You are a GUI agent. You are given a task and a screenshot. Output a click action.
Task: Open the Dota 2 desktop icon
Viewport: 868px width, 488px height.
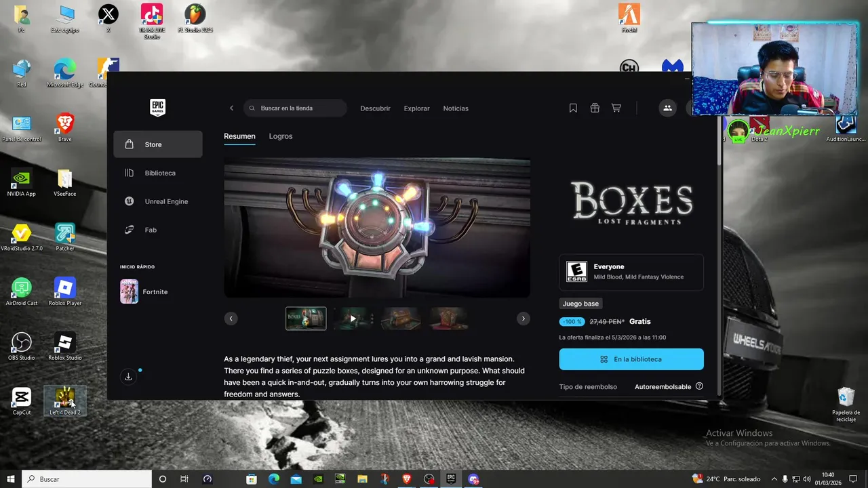click(759, 127)
